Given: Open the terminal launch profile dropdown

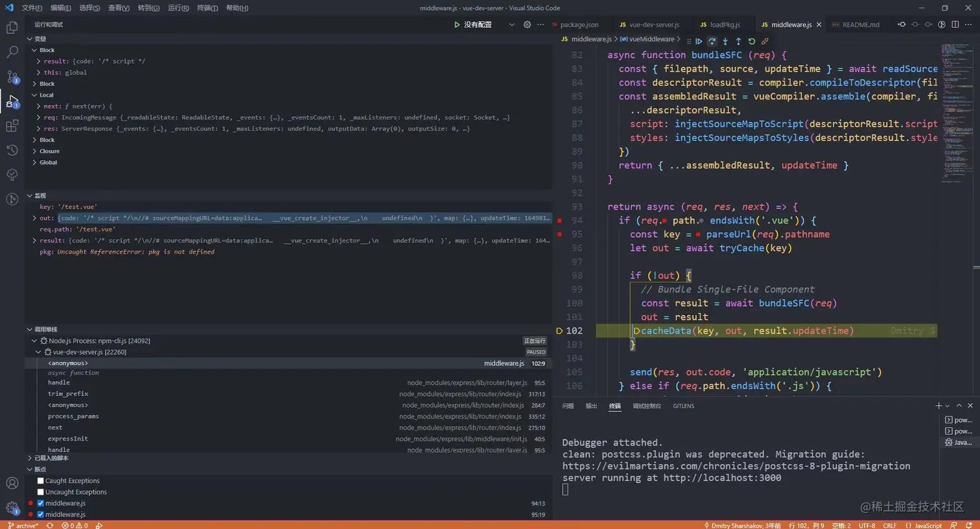Looking at the screenshot, I should (948, 406).
